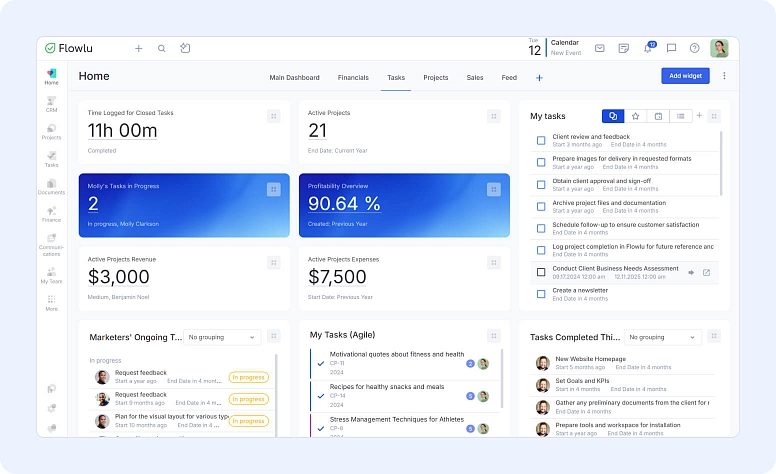Open the three-dot dashboard options menu
The image size is (776, 474).
(x=724, y=76)
